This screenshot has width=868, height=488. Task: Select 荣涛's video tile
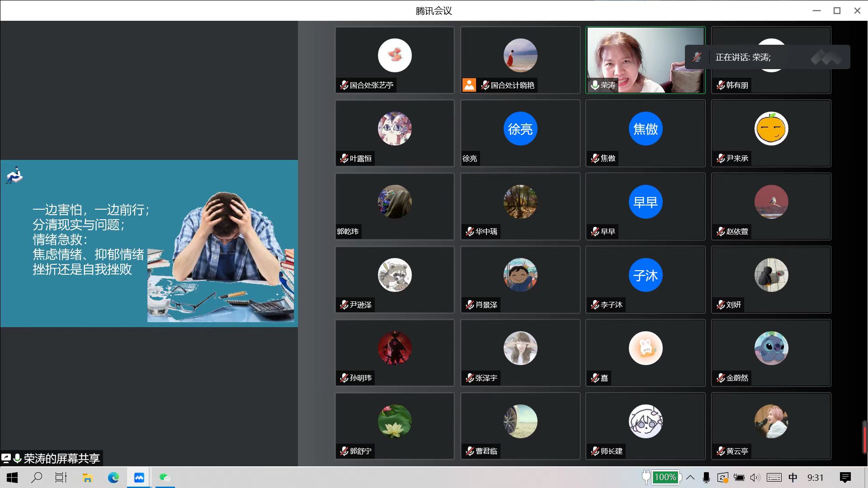pyautogui.click(x=645, y=60)
